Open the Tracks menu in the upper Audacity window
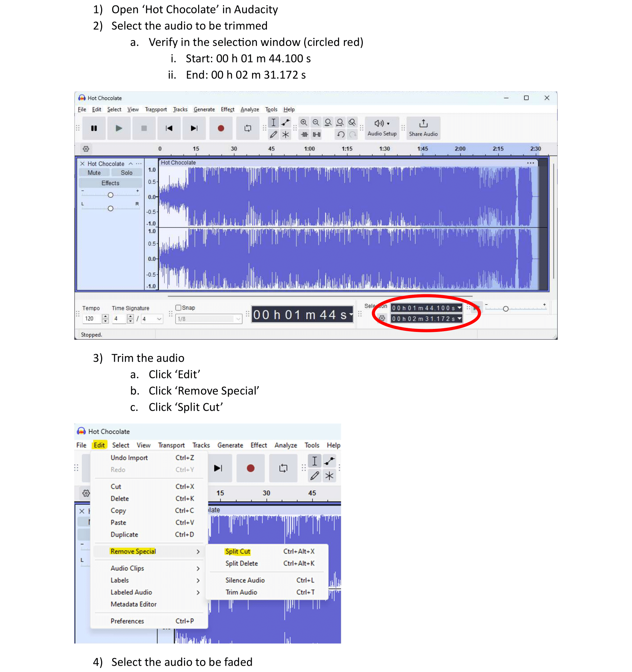The height and width of the screenshot is (672, 632). (180, 109)
